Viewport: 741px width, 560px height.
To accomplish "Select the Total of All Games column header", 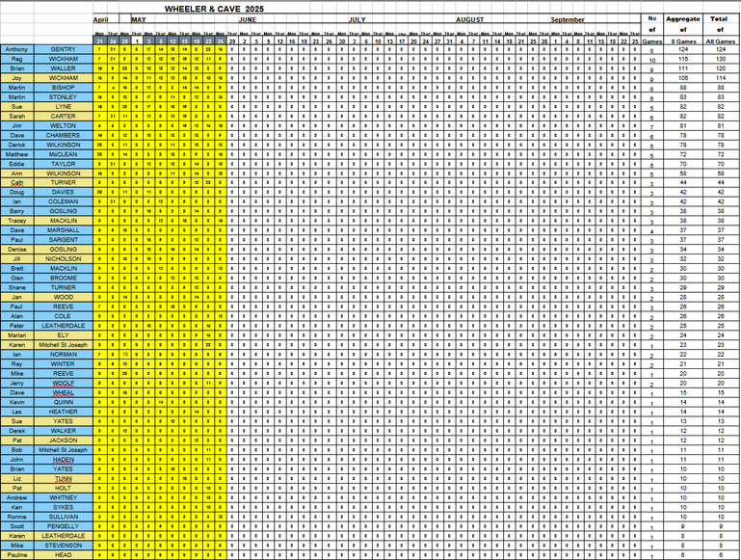I will coord(720,29).
